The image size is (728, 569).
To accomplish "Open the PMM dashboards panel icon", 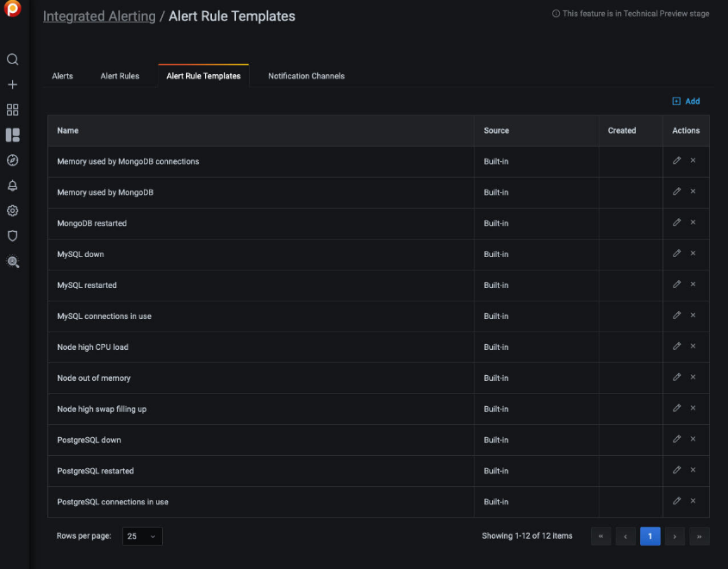I will tap(13, 135).
